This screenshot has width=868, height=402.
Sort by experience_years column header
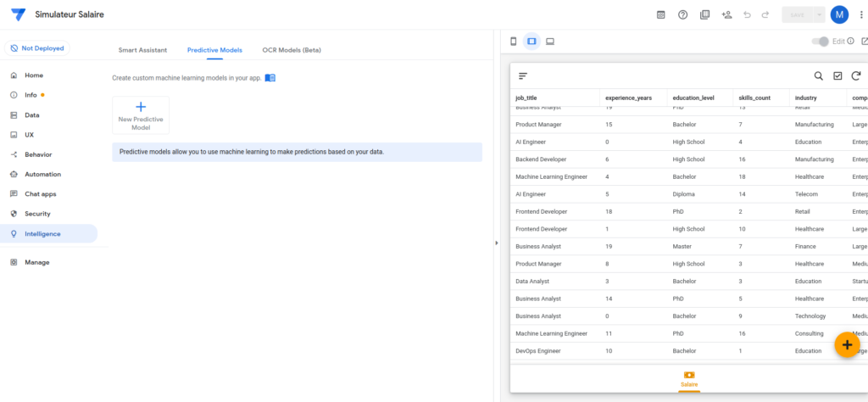pyautogui.click(x=628, y=98)
